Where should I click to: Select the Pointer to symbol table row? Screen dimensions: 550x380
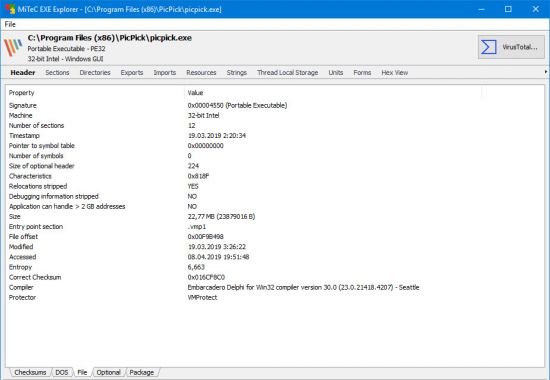(276, 146)
